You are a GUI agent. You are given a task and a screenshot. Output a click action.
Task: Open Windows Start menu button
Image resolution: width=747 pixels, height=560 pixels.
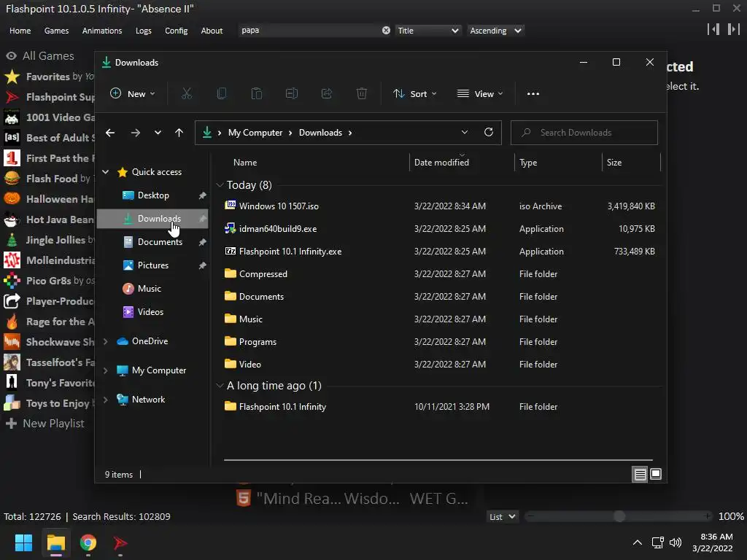23,542
